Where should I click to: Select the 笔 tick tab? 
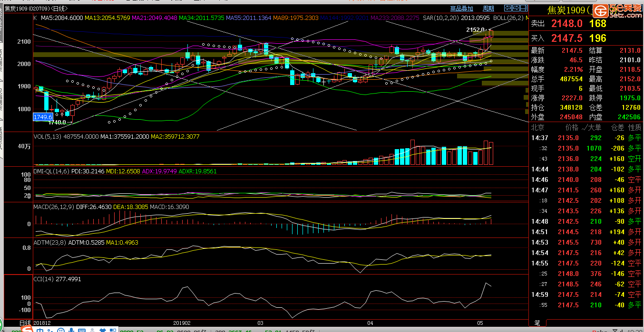537,323
